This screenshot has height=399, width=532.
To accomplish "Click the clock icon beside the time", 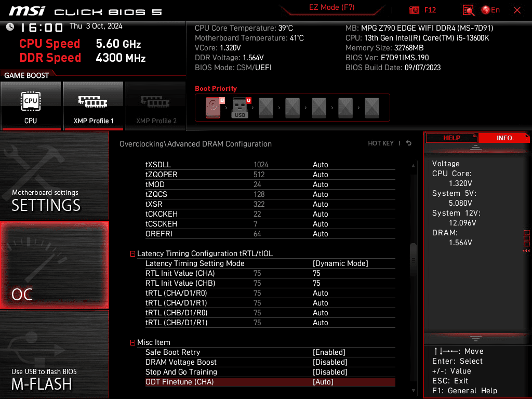I will pos(10,27).
